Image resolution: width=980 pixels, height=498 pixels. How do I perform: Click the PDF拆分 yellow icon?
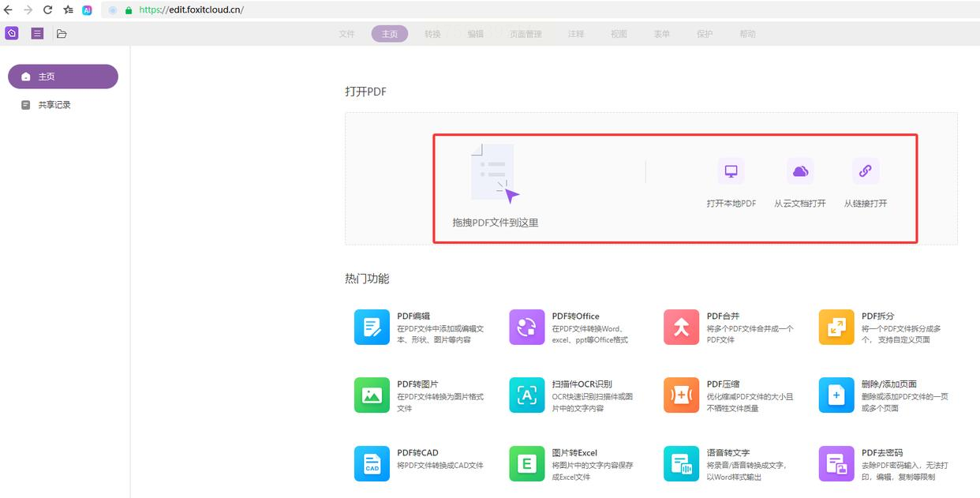836,327
